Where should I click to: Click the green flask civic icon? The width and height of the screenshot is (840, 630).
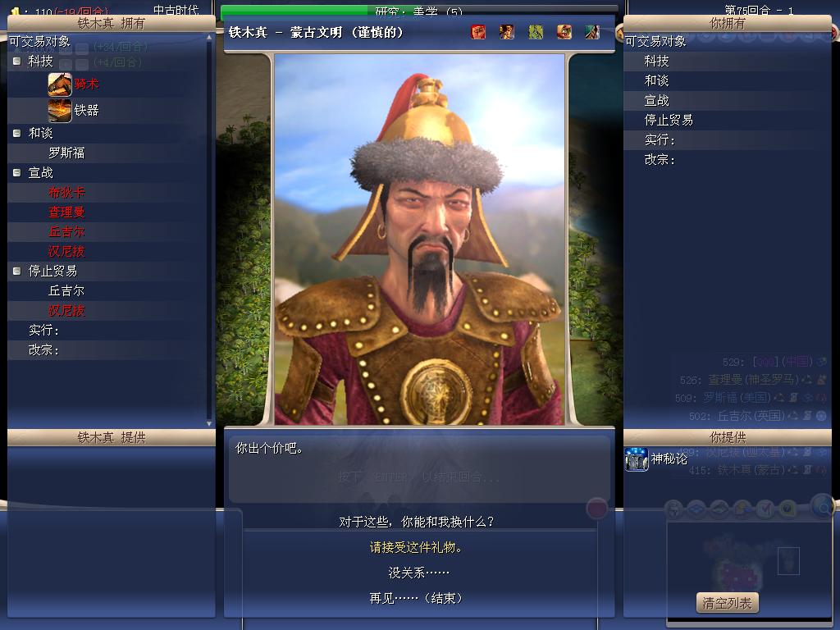tap(536, 32)
